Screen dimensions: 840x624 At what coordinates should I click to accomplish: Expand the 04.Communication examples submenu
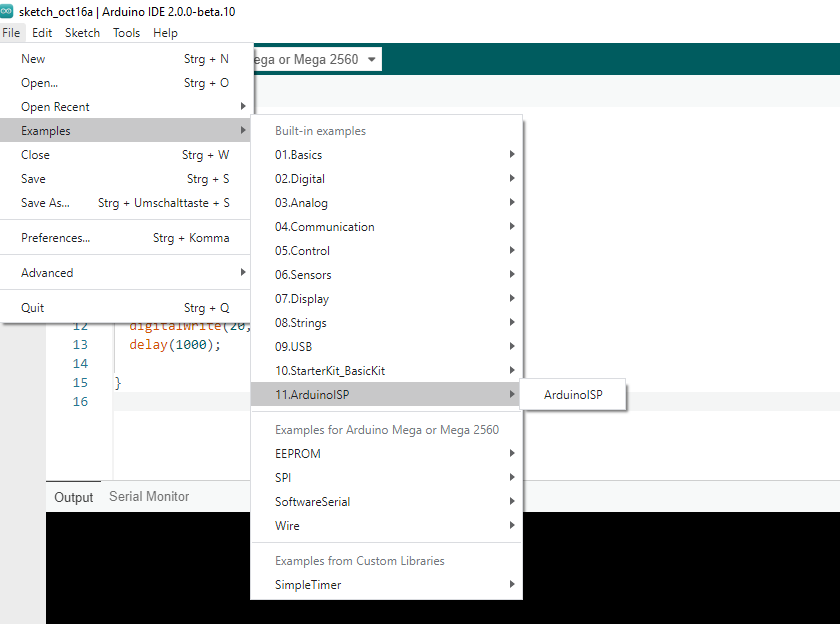click(x=386, y=227)
